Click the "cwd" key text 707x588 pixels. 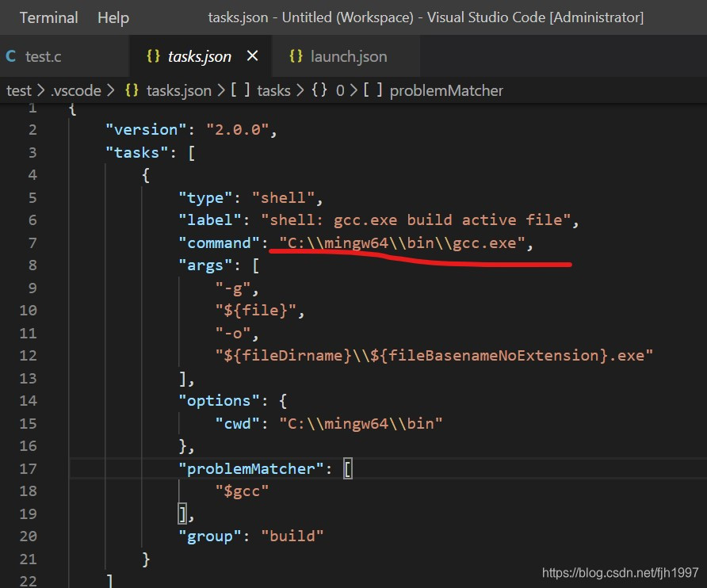coord(237,424)
